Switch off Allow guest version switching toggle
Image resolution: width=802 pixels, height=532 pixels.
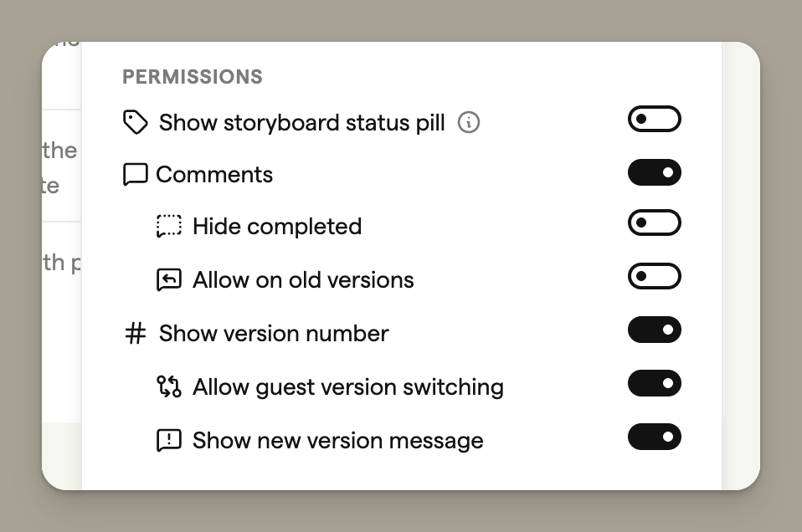[x=655, y=383]
